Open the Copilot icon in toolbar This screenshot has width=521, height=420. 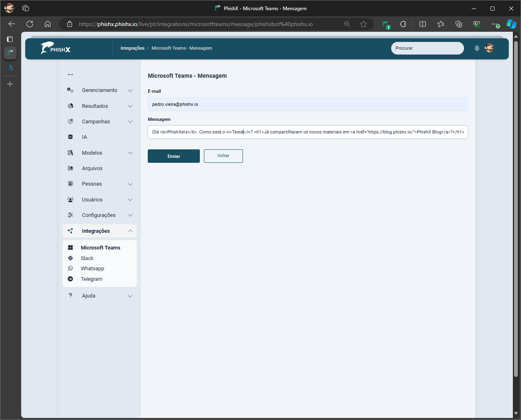tap(511, 24)
